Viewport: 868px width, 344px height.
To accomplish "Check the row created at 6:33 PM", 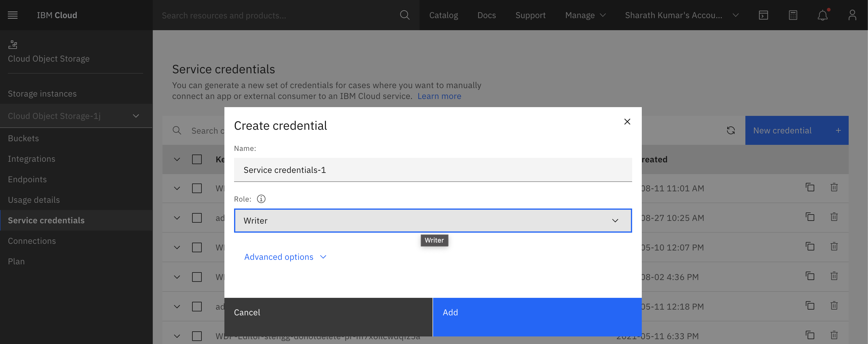I will click(197, 336).
